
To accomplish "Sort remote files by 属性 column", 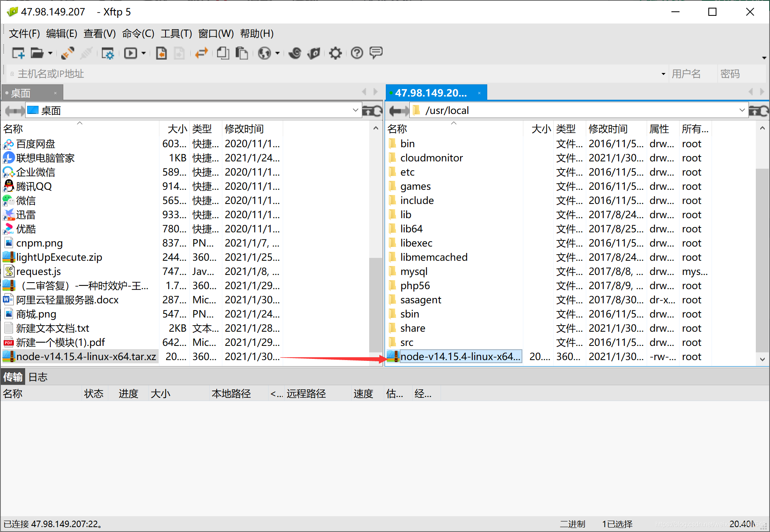I will pyautogui.click(x=663, y=129).
